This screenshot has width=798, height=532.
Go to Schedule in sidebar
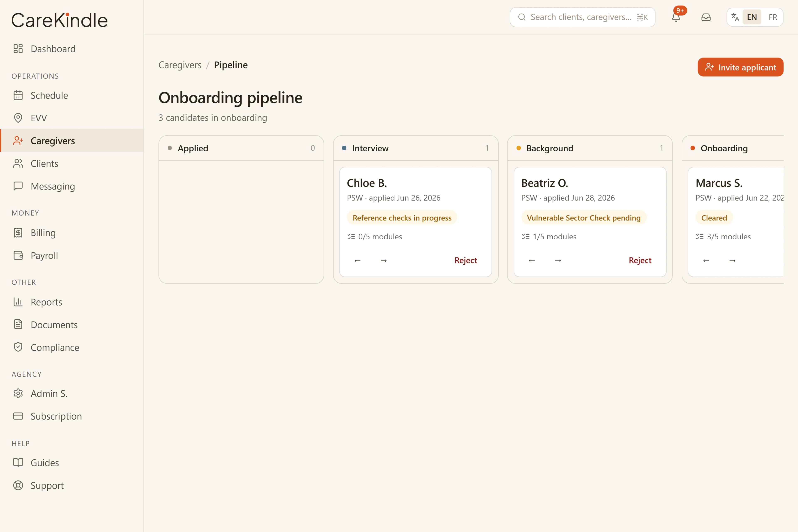(72, 95)
